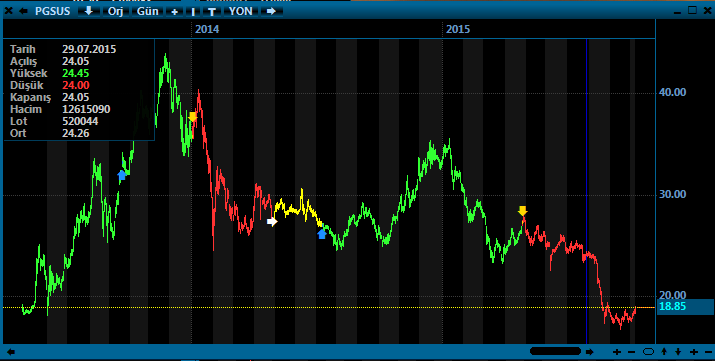Click the last minus icon in bottom bar
Viewport: 715px width, 361px height.
(x=708, y=352)
